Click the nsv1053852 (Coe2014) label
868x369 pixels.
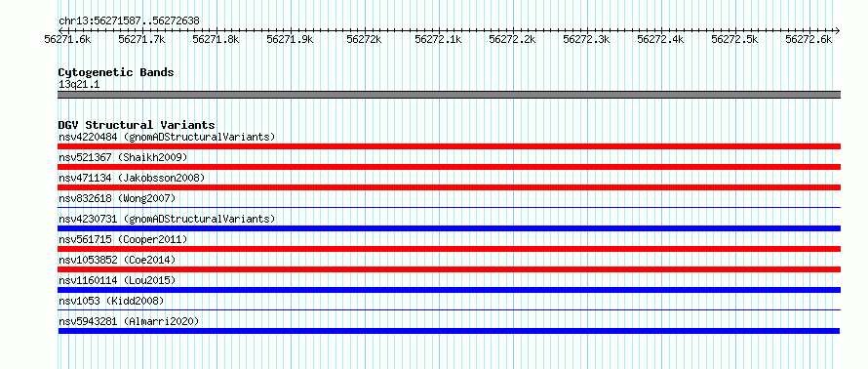point(117,260)
